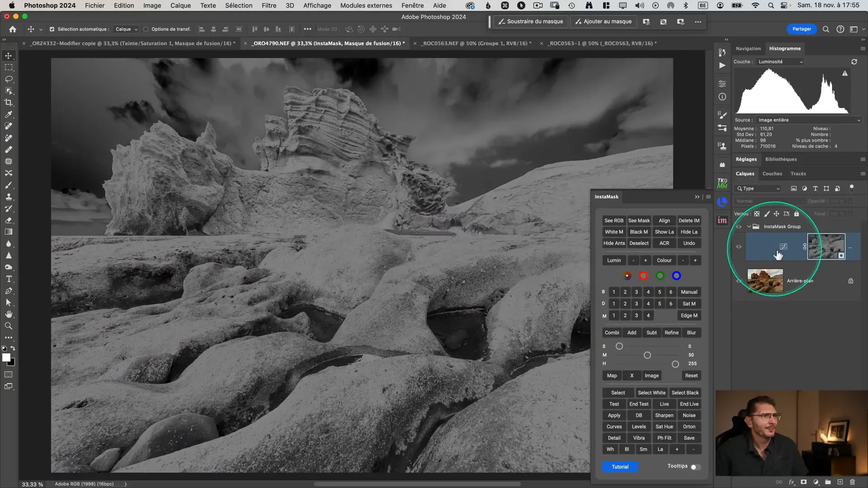Click Soustraire du masque button

[530, 22]
